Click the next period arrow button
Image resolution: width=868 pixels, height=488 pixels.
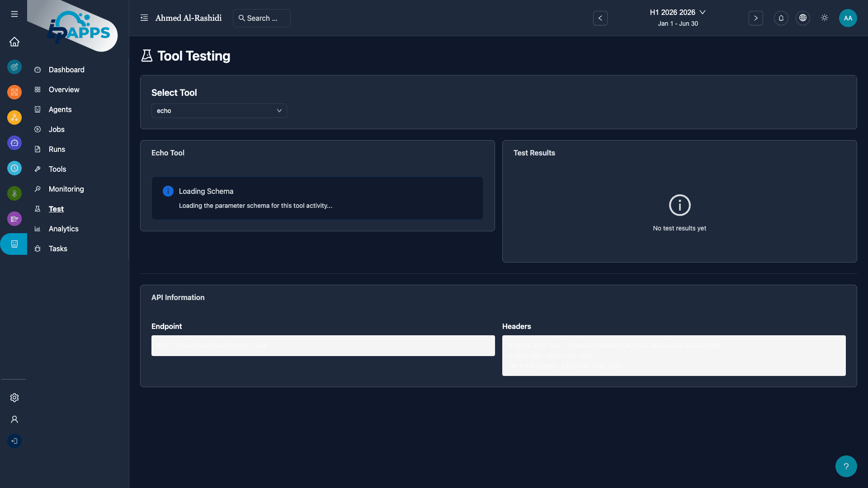[756, 18]
